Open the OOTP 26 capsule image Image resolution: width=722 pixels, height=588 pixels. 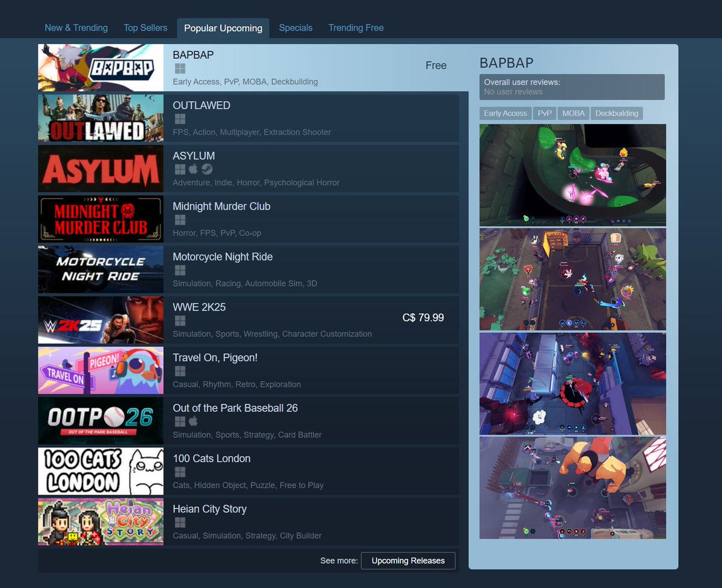pyautogui.click(x=100, y=421)
